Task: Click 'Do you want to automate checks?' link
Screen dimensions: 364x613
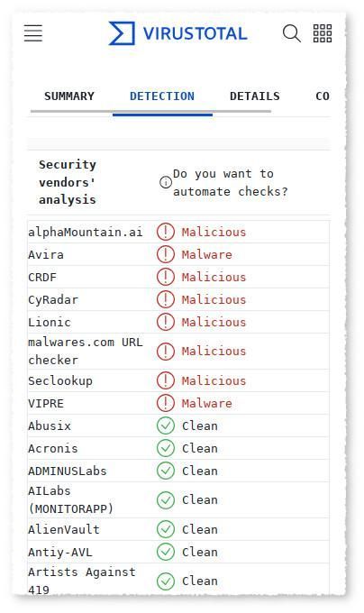Action: tap(231, 183)
